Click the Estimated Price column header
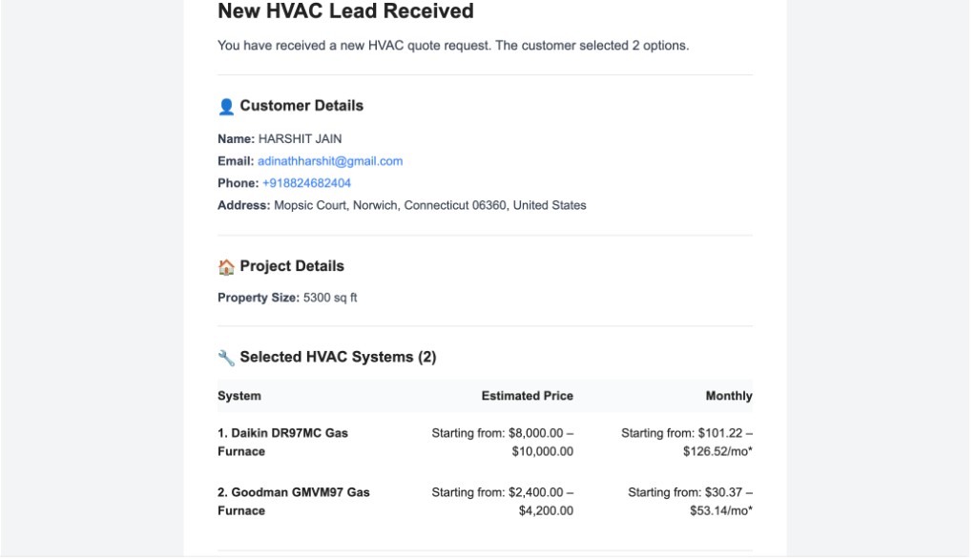 pyautogui.click(x=527, y=396)
